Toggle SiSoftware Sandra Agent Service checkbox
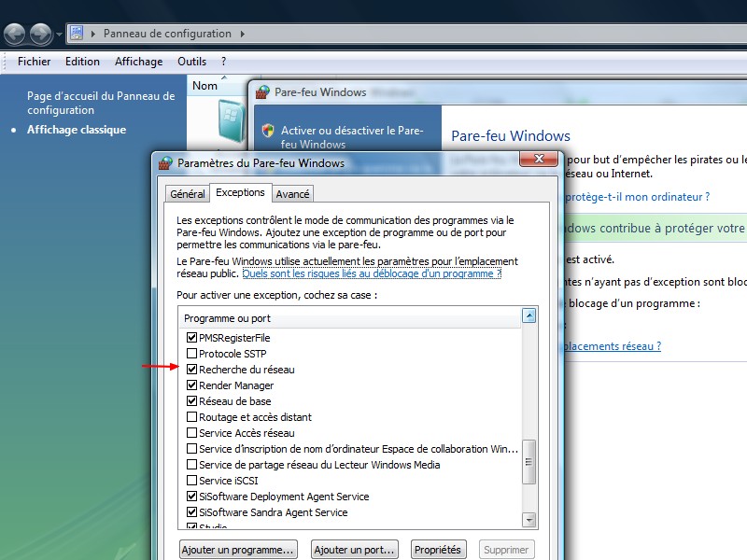The image size is (747, 560). tap(191, 512)
